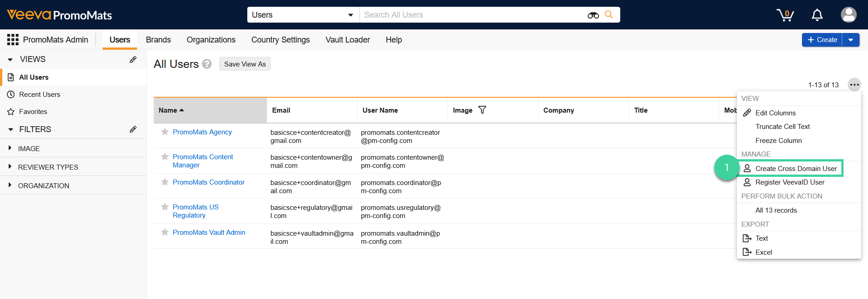Export as Text
The height and width of the screenshot is (299, 868).
click(x=799, y=238)
